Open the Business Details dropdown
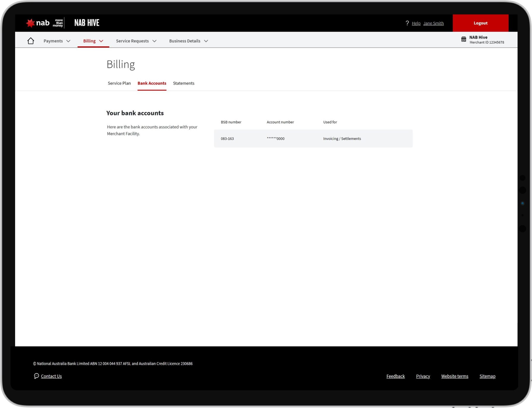 pyautogui.click(x=188, y=41)
